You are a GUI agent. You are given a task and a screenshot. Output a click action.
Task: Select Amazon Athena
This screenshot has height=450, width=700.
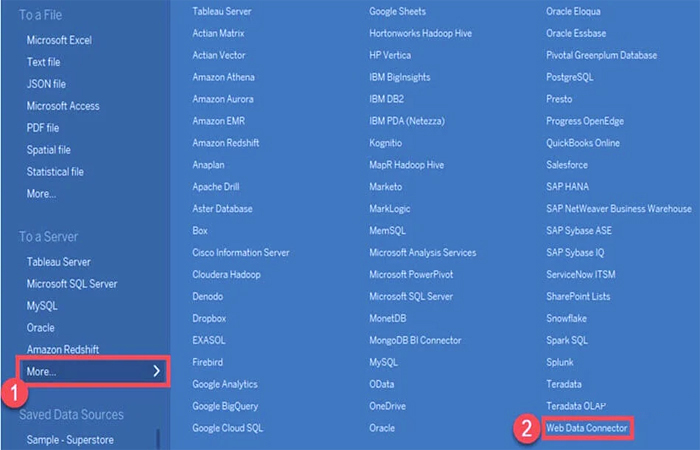(x=223, y=77)
